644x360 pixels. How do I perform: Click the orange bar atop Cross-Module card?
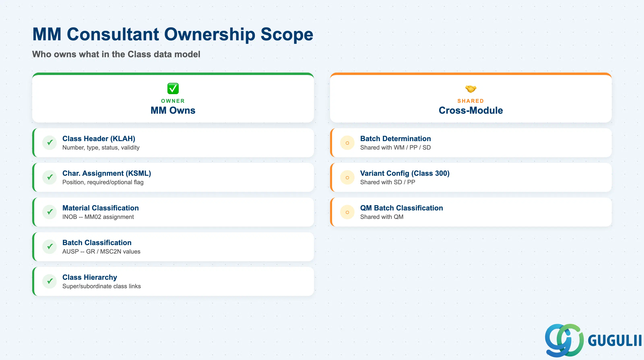[x=471, y=74]
